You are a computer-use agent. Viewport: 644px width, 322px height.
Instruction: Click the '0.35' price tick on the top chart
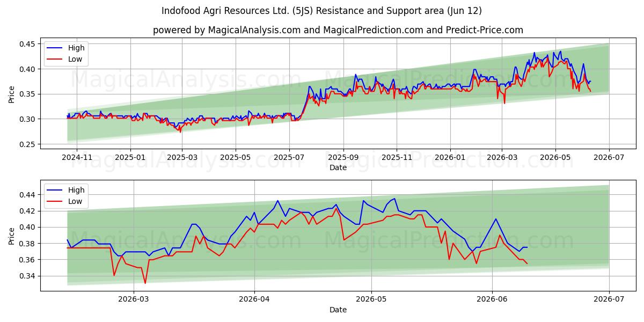tap(28, 94)
